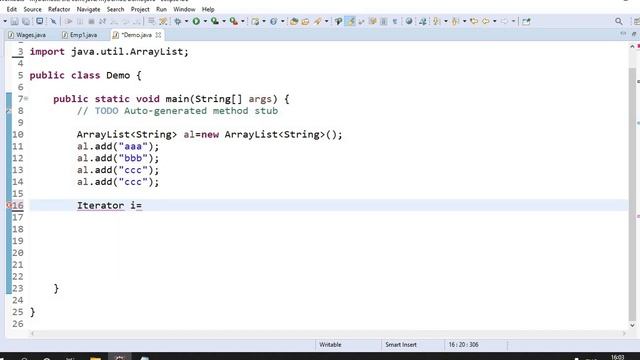Click the Toggle Block Selection icon
The width and height of the screenshot is (640, 360).
pyautogui.click(x=384, y=21)
